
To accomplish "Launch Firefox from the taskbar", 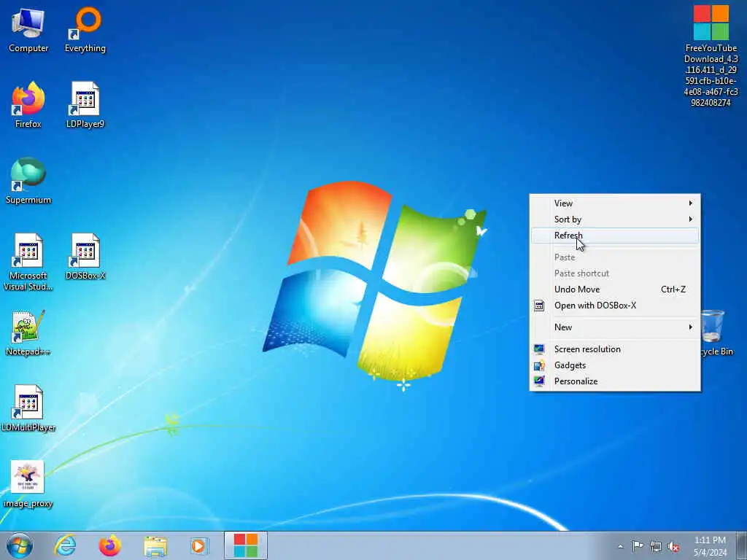I will click(109, 545).
